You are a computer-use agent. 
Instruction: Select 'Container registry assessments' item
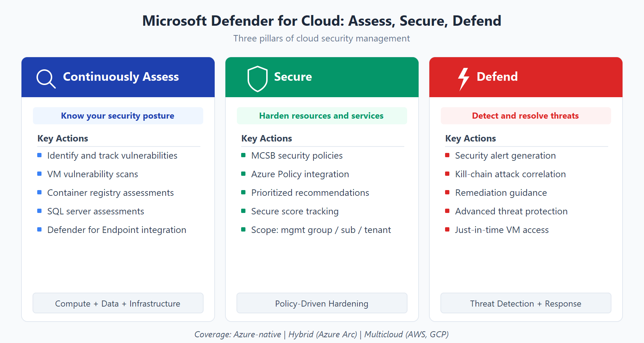(x=111, y=193)
